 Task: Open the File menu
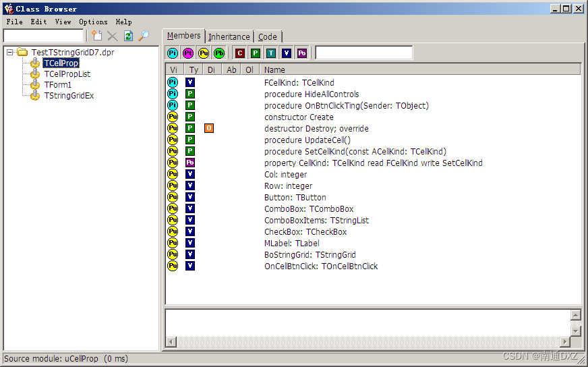(x=15, y=22)
